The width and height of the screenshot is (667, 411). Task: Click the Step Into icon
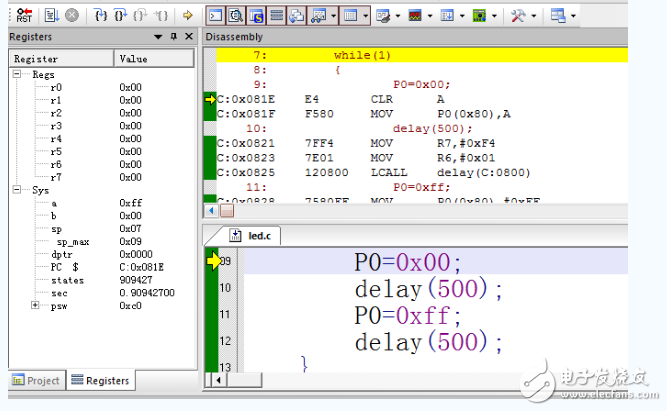tap(100, 16)
